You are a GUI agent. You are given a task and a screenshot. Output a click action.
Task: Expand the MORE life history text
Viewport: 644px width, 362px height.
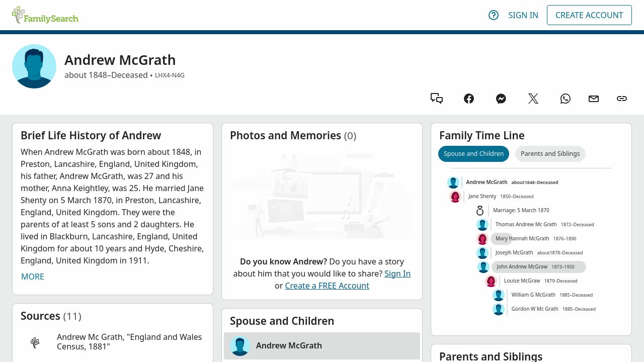coord(33,277)
